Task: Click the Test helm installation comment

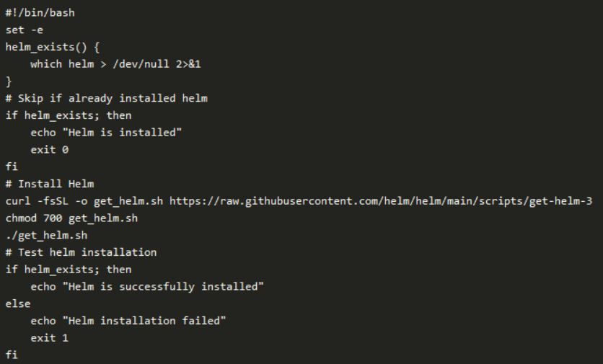Action: [81, 252]
